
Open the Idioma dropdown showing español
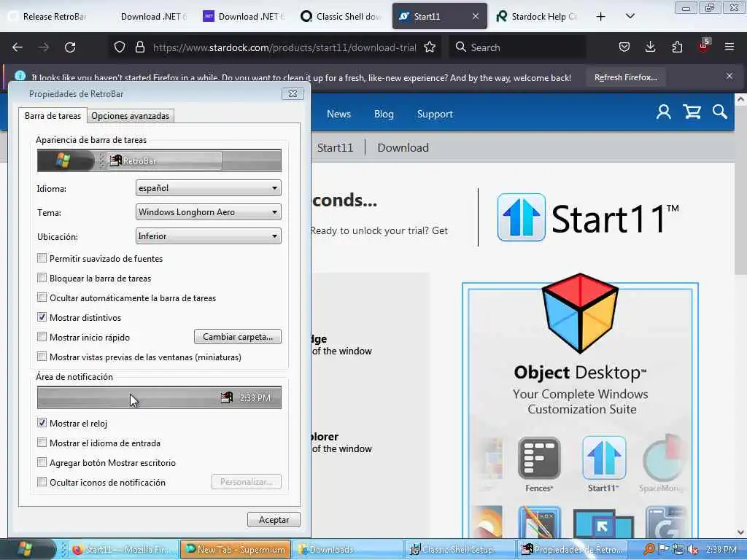point(208,187)
